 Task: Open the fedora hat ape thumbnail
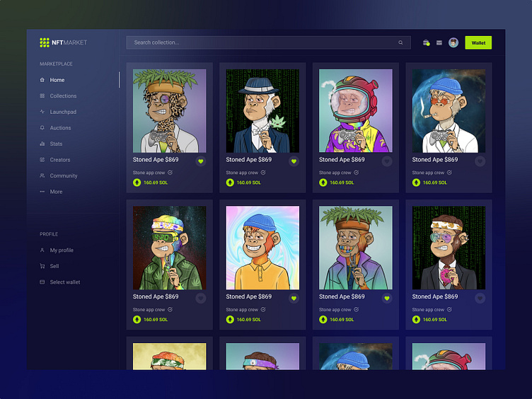tap(262, 111)
